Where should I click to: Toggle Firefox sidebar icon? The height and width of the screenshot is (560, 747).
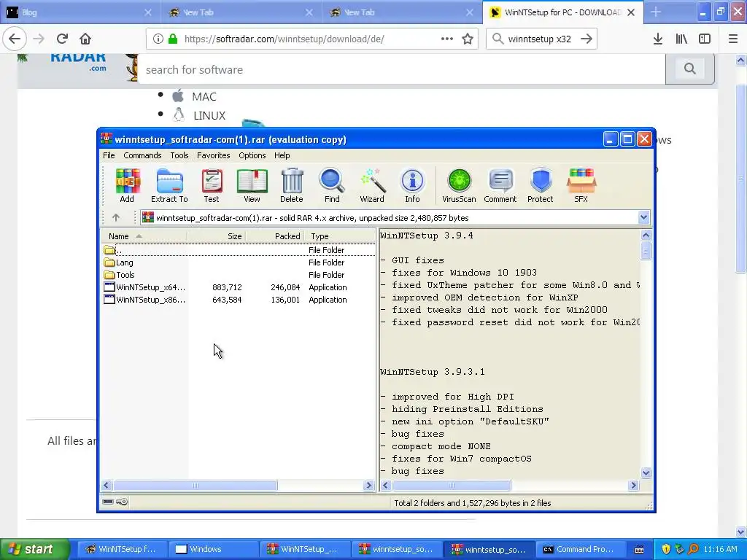click(705, 39)
